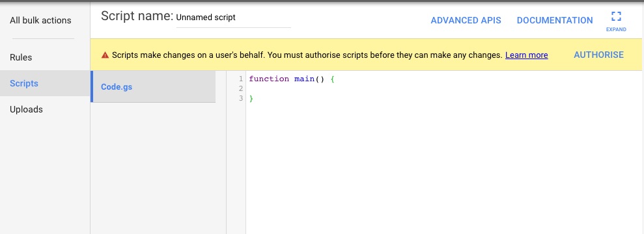This screenshot has width=644, height=234.
Task: Click the closing brace on line 3
Action: [x=251, y=98]
